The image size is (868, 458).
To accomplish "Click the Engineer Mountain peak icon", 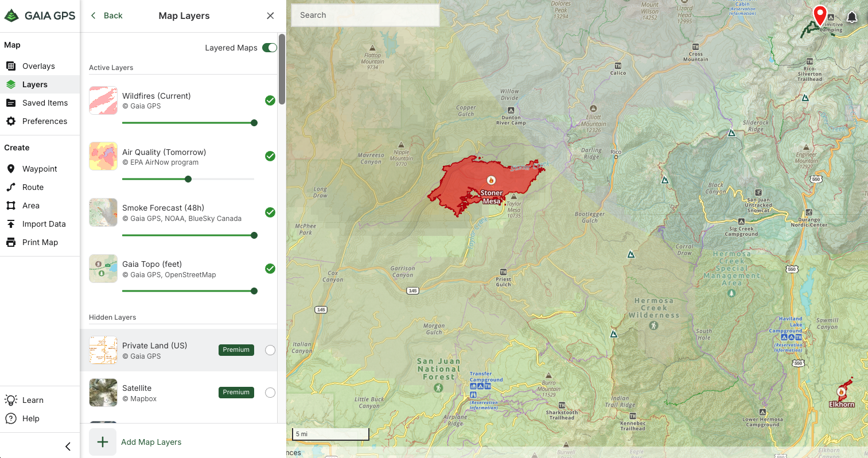I will click(807, 148).
